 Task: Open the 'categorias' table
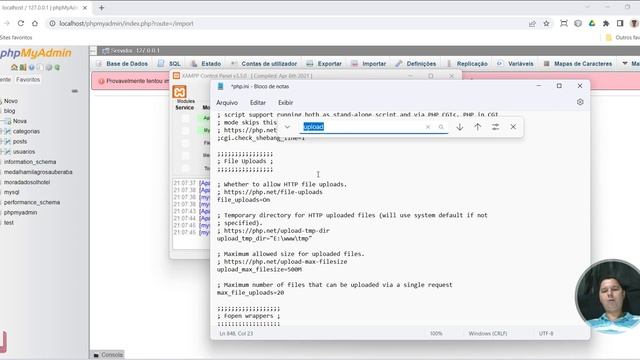26,131
